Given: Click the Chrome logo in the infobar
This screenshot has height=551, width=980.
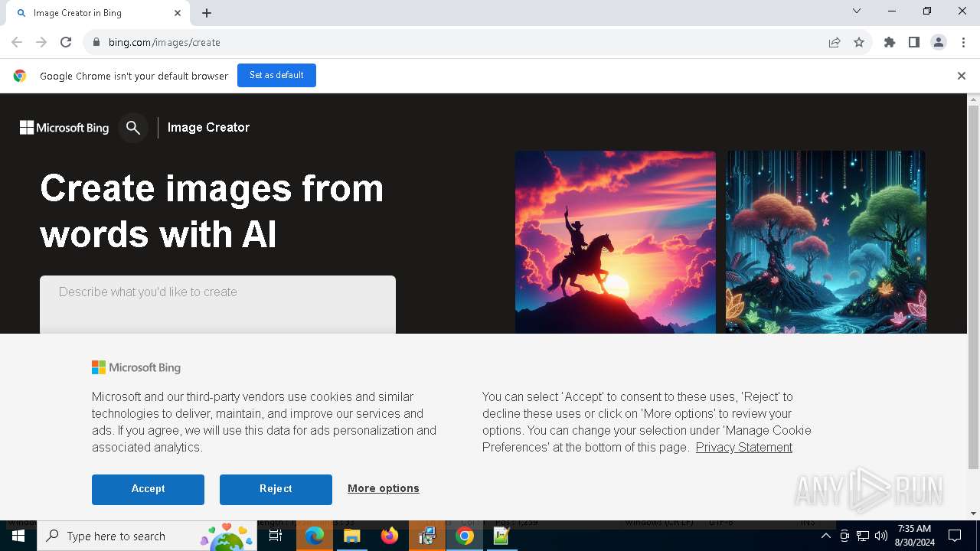Looking at the screenshot, I should (x=20, y=76).
